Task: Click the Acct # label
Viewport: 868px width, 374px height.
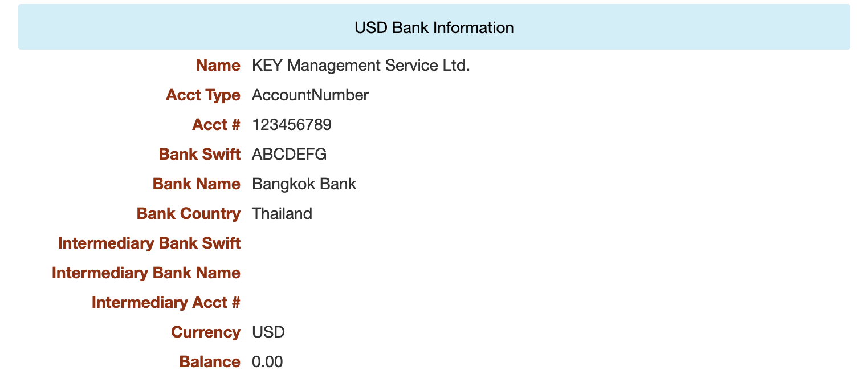Action: (x=216, y=125)
